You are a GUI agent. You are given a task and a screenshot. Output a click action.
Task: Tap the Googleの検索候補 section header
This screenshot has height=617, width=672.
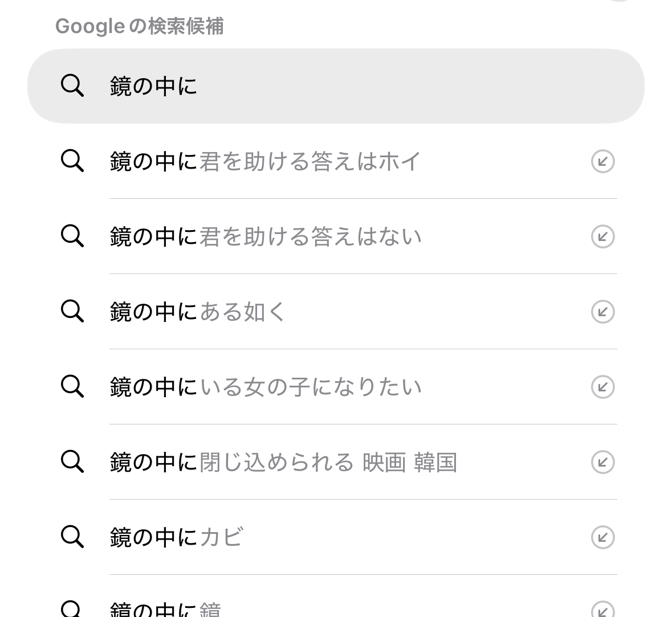139,26
